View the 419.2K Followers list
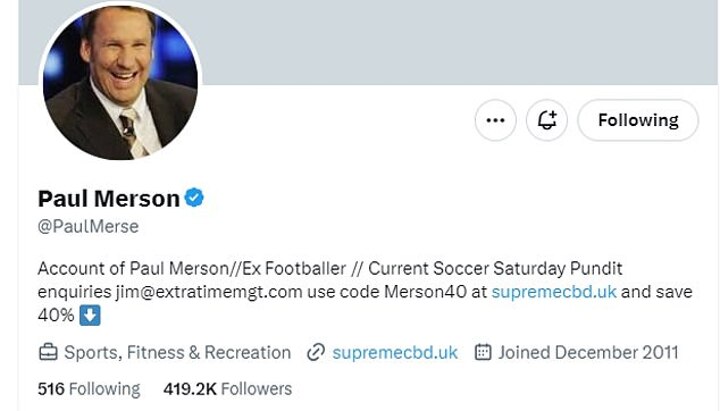The image size is (720, 411). click(227, 388)
